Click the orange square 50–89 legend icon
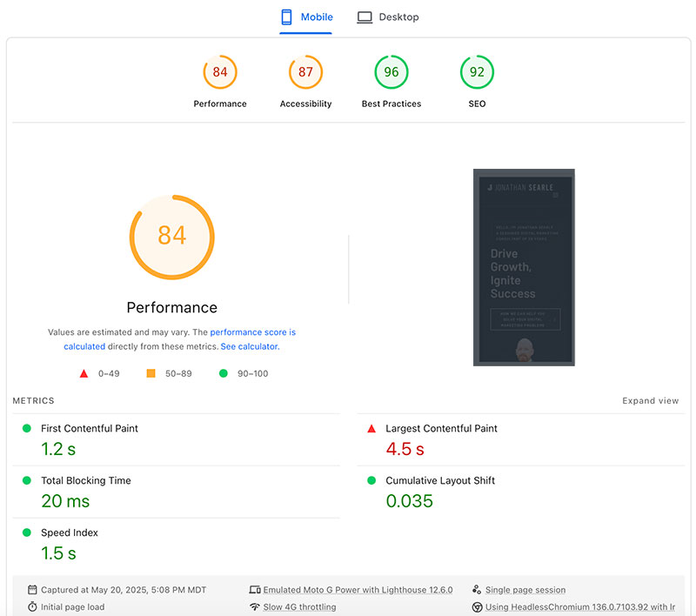Screen dimensions: 696x616 click(x=151, y=373)
